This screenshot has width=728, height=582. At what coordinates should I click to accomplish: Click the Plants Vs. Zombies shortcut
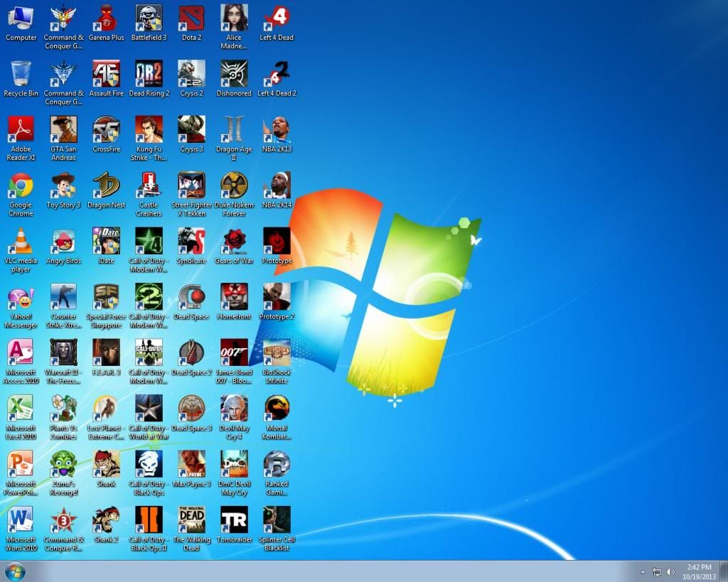tap(63, 417)
